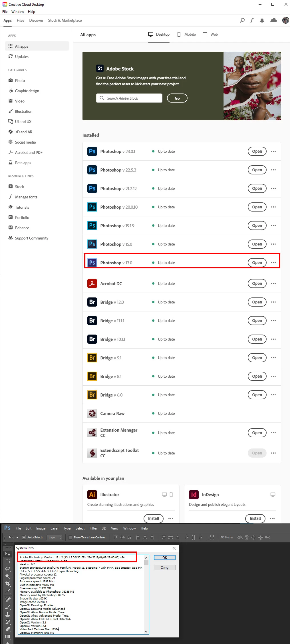Select the Lasso tool
Screen dimensions: 290x644
pos(8,569)
